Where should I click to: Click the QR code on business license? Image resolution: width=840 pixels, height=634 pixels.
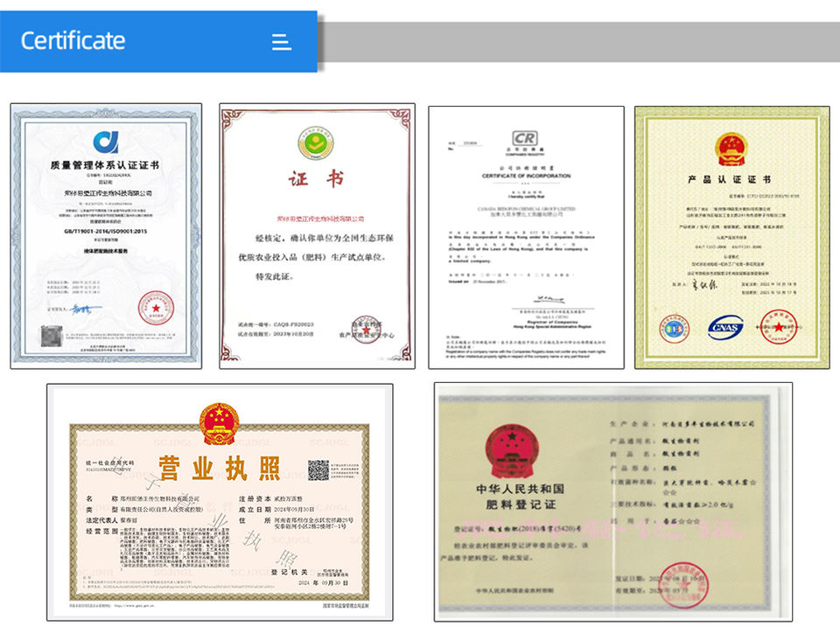[x=318, y=470]
